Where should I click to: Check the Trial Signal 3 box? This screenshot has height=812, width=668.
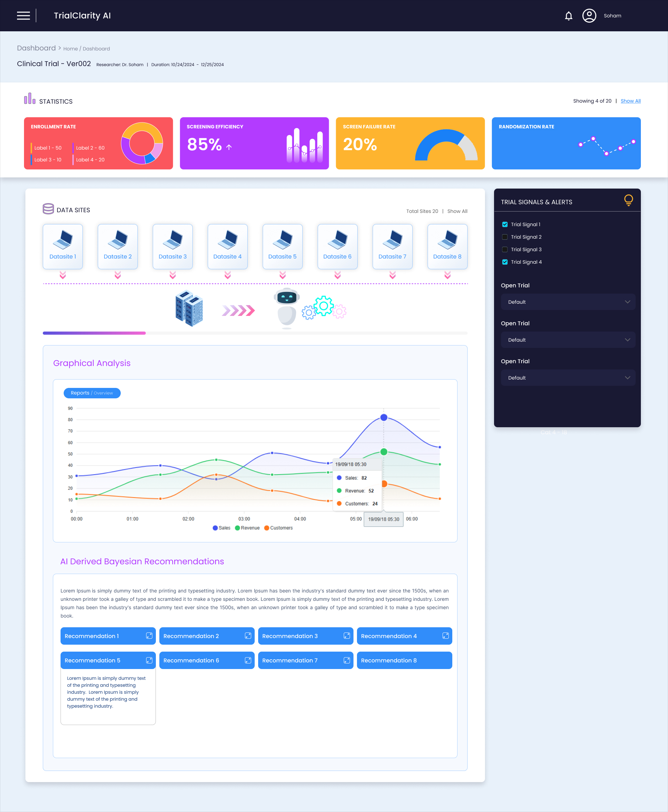(x=504, y=249)
